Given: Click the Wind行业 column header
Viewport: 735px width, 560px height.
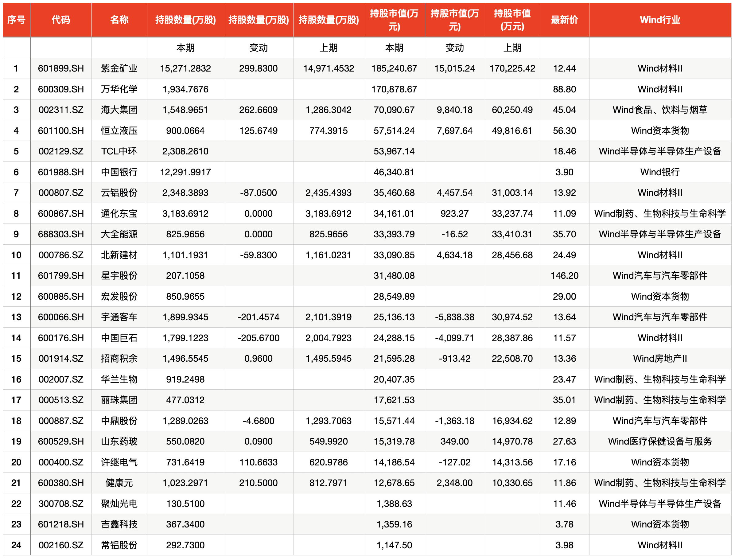Looking at the screenshot, I should pyautogui.click(x=660, y=20).
